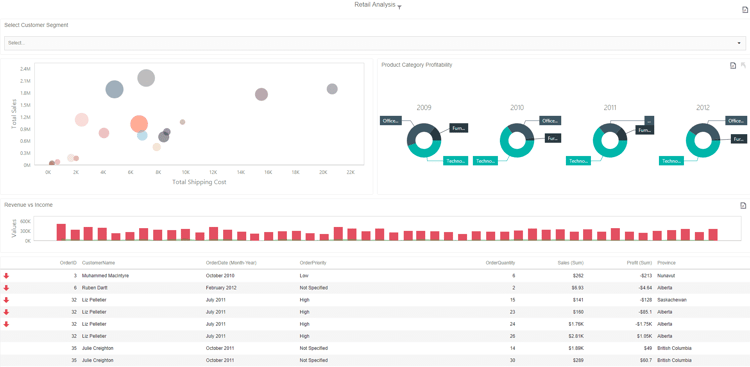Click red down arrow for Muhammed MacIntyre row
750x367 pixels.
(6, 276)
